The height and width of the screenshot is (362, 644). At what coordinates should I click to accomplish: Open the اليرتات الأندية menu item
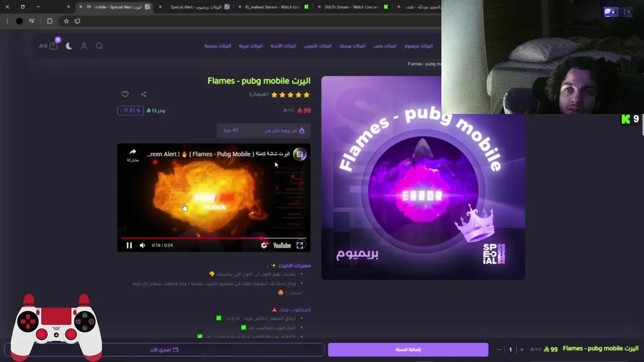point(283,46)
